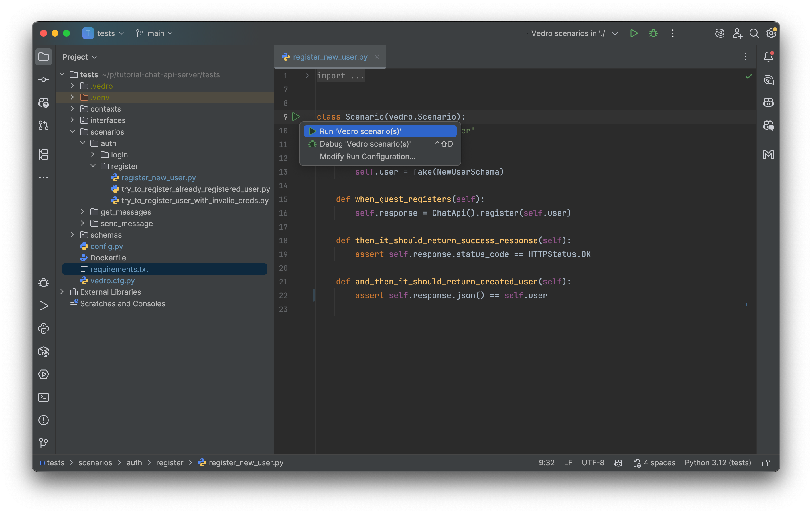This screenshot has width=812, height=514.
Task: Click Search Everywhere magnifier icon
Action: click(x=754, y=33)
